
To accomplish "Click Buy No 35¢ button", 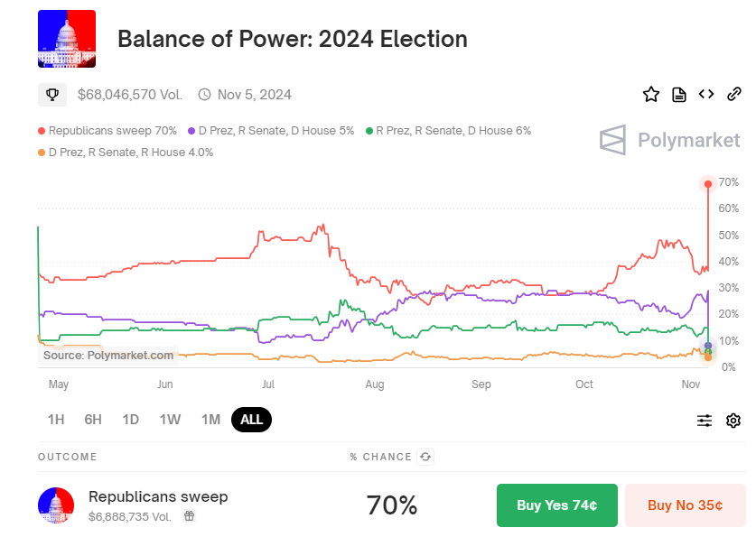I will (x=685, y=505).
